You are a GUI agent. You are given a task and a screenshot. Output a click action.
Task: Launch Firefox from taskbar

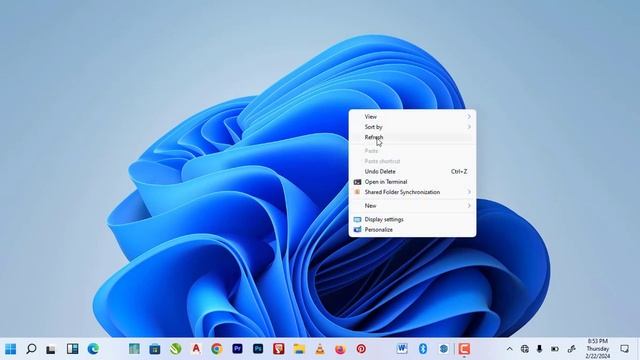tap(340, 349)
